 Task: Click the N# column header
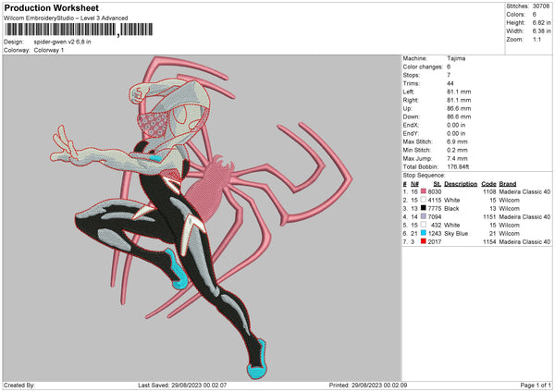(414, 184)
